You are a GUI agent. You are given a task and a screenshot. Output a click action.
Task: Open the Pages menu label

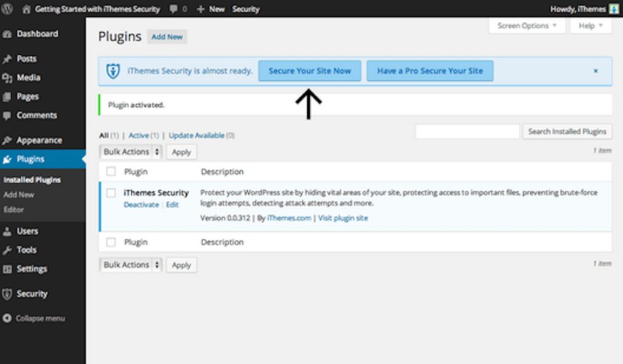[28, 97]
